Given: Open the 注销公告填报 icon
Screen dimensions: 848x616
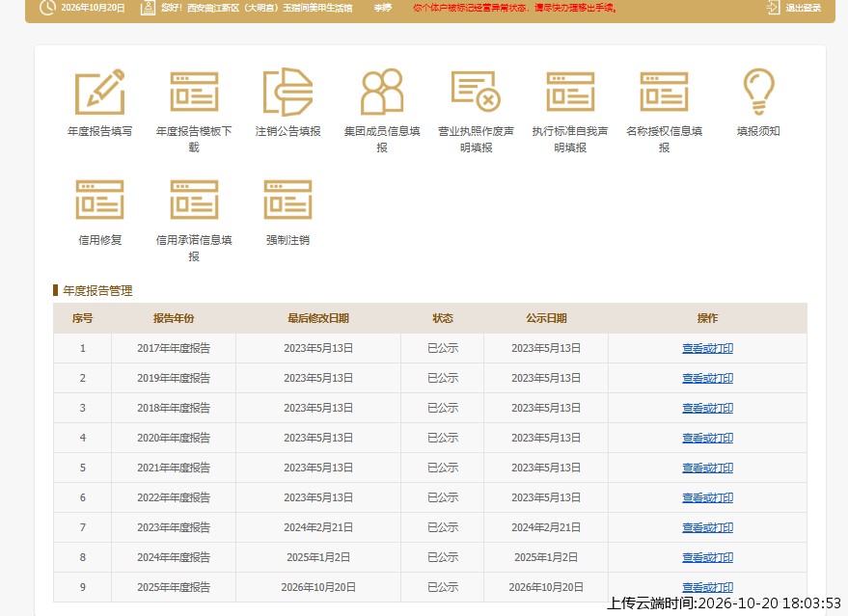Looking at the screenshot, I should tap(287, 92).
